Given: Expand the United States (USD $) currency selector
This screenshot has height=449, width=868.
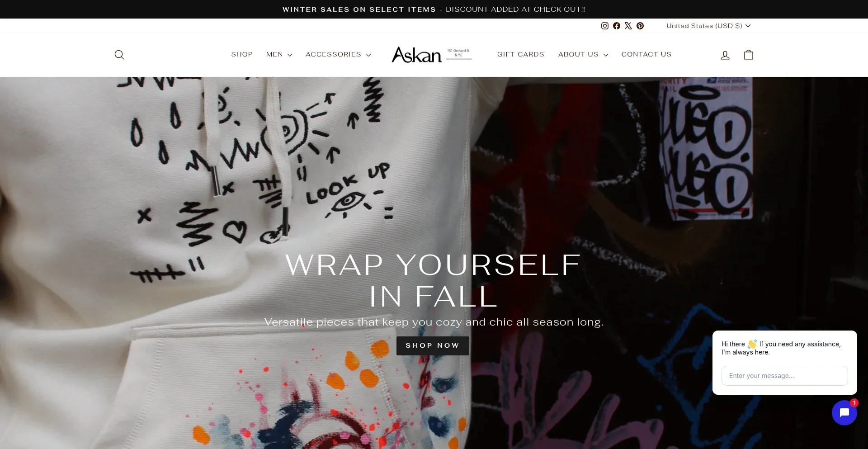Looking at the screenshot, I should 708,26.
